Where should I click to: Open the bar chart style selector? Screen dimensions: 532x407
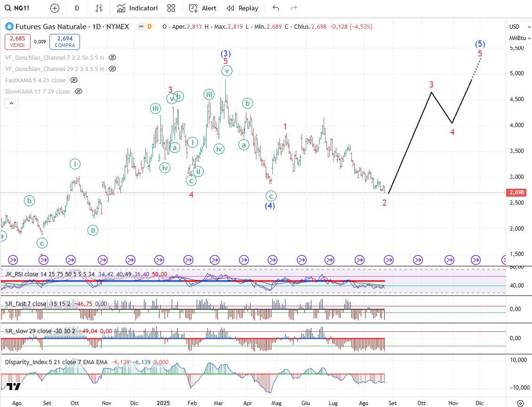click(99, 8)
